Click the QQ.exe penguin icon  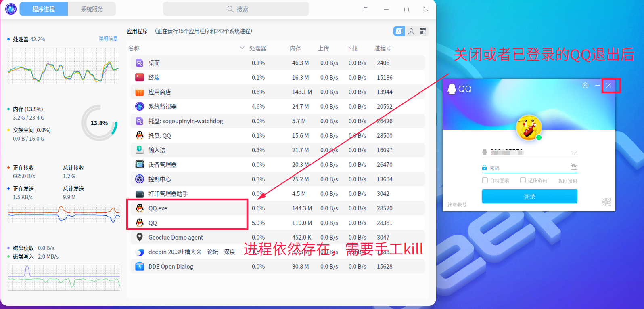click(x=140, y=208)
